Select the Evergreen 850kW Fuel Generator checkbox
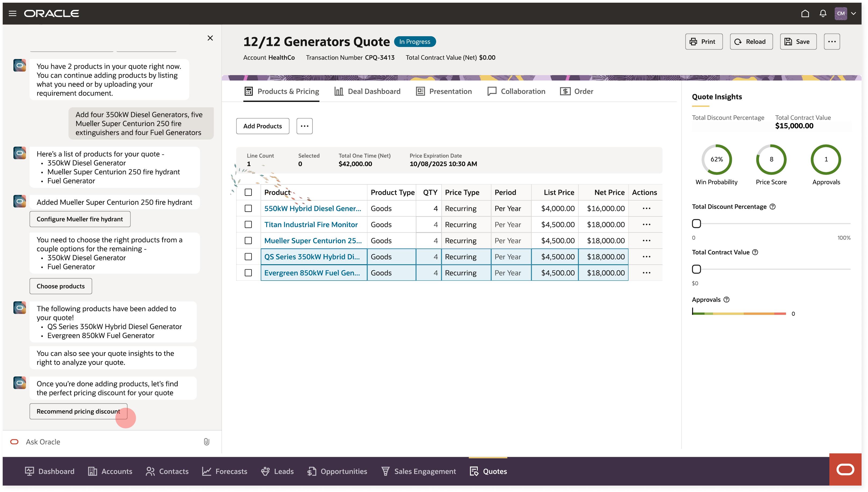Image resolution: width=868 pixels, height=492 pixels. pos(248,273)
